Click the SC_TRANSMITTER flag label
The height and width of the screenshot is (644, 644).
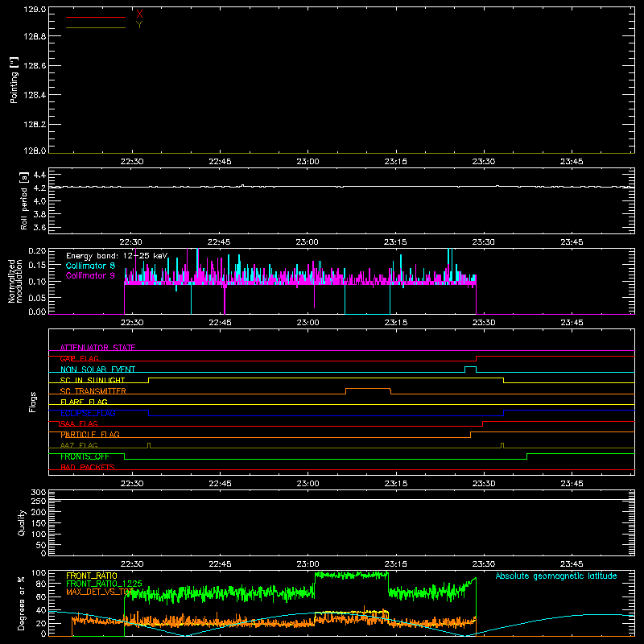(x=93, y=391)
